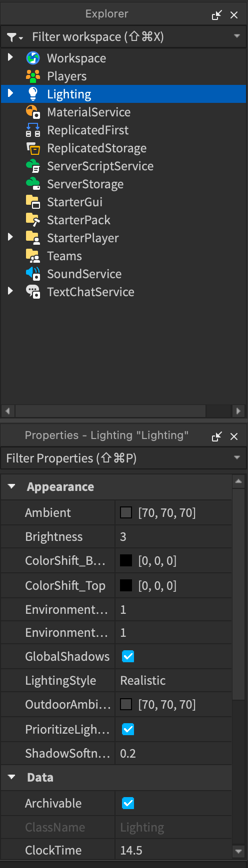Viewport: 248px width, 868px height.
Task: Uncheck the PrioritizeLighting option
Action: (128, 729)
